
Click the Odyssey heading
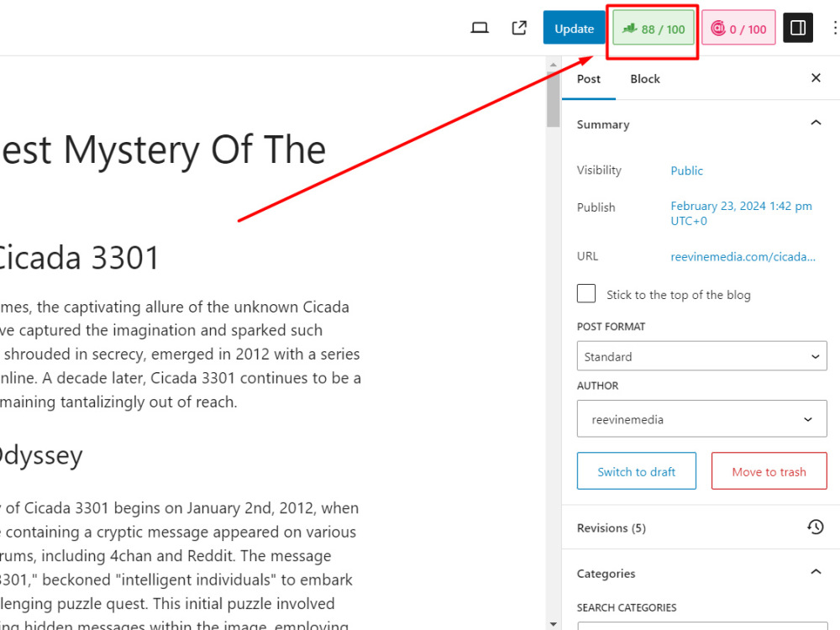click(42, 456)
